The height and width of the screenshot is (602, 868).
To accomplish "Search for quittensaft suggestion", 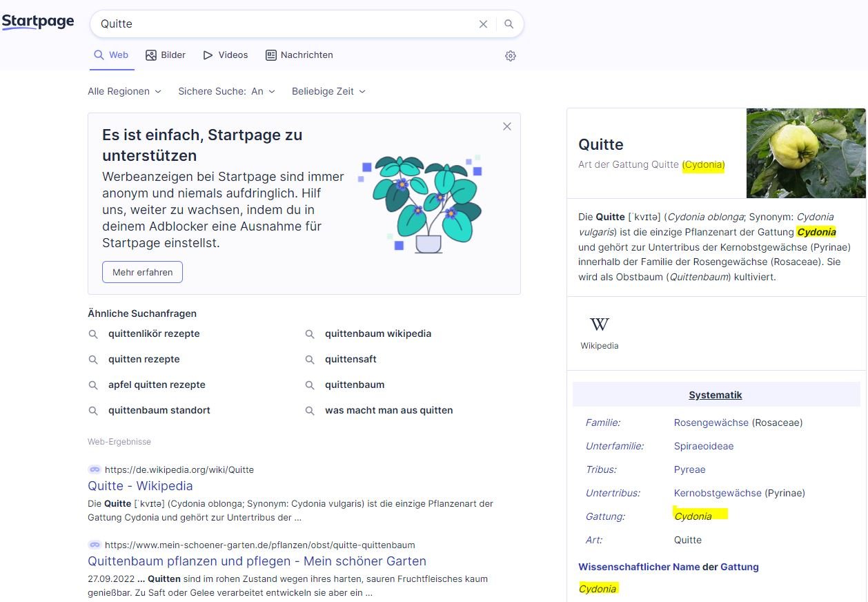I will click(351, 359).
